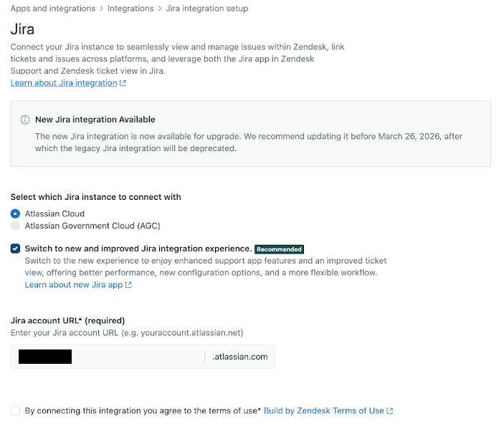This screenshot has height=429, width=504.
Task: Focus the Jira account URL input field
Action: 136,357
